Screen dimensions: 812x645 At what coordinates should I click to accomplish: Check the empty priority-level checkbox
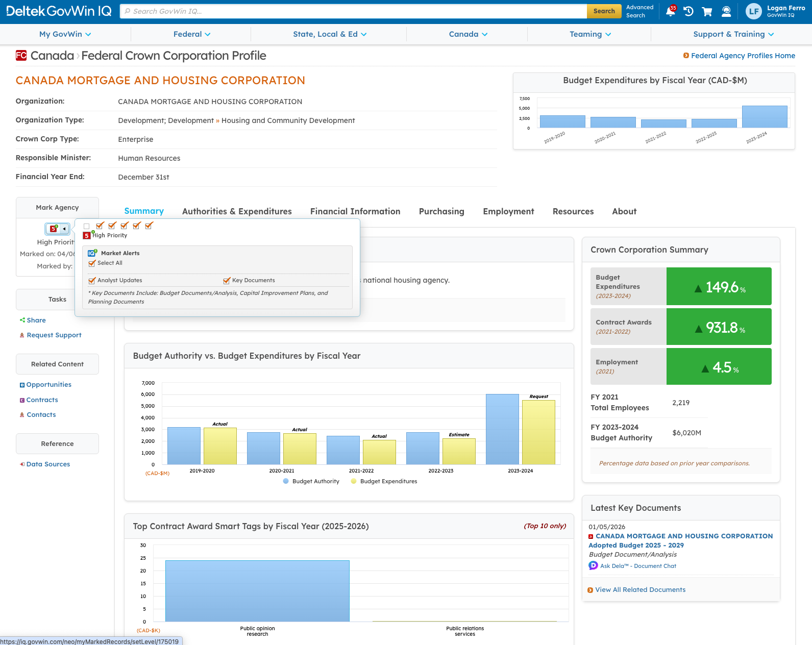coord(86,226)
